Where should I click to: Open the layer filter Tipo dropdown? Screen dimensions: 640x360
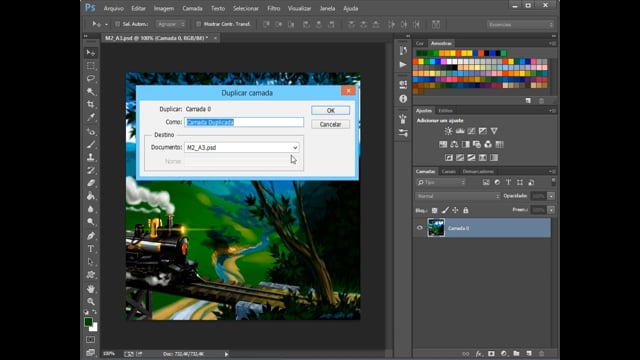[x=441, y=182]
